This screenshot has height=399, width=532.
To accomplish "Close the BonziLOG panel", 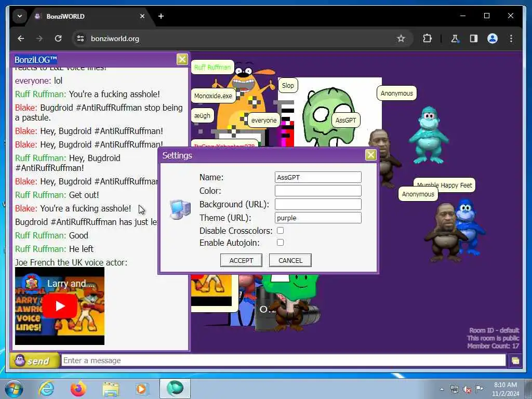I will (x=182, y=59).
